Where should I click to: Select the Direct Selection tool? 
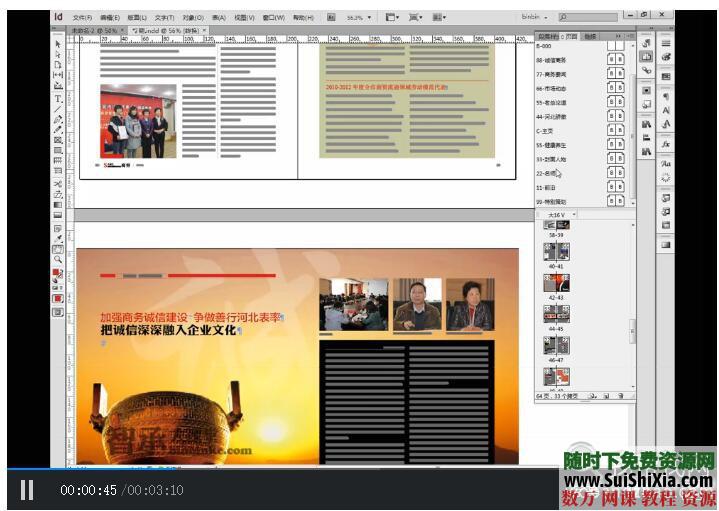coord(58,54)
